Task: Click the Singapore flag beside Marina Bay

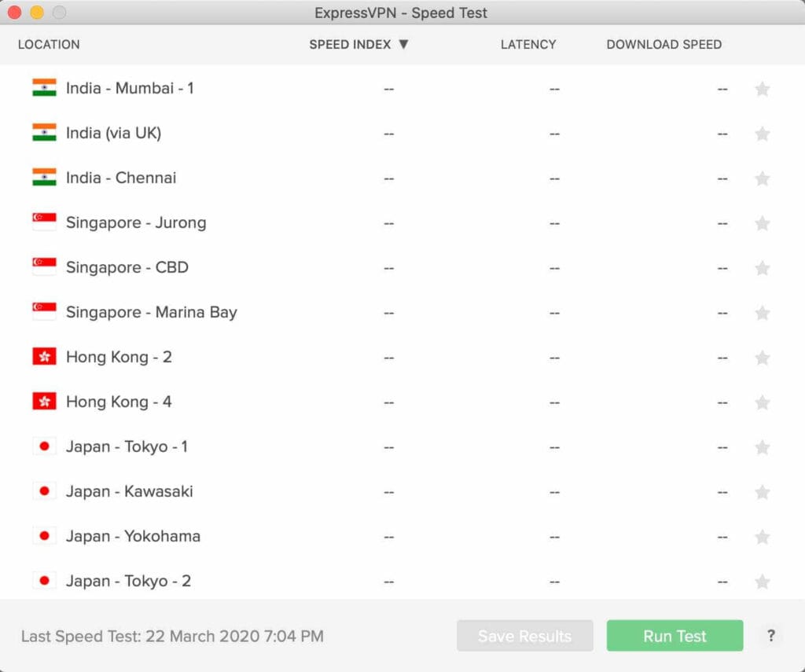Action: [45, 312]
